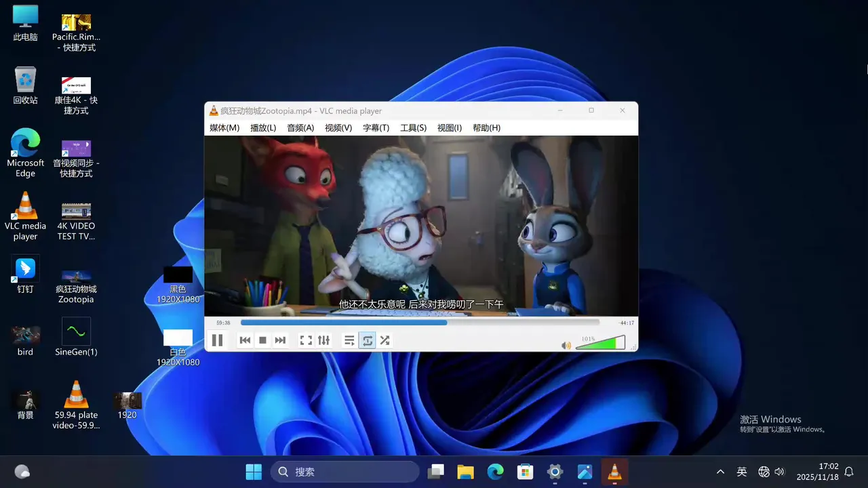Open the 媒体(M) menu
Viewport: 868px width, 488px height.
[x=224, y=127]
